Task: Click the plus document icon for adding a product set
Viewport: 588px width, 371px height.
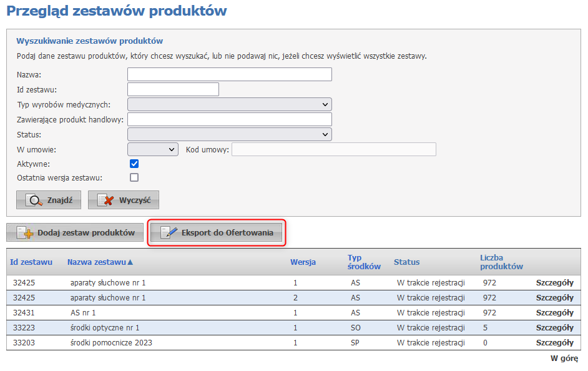Action: [x=25, y=233]
